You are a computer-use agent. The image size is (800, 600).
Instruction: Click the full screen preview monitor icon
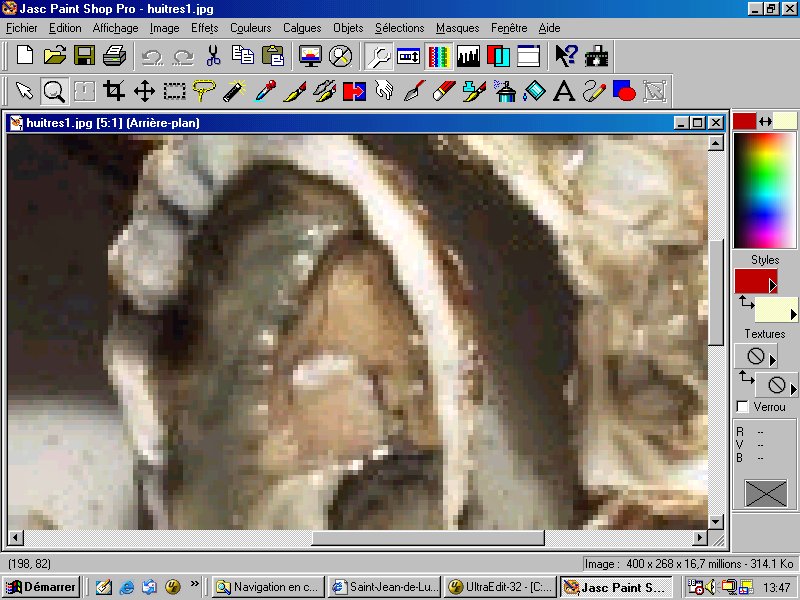310,56
